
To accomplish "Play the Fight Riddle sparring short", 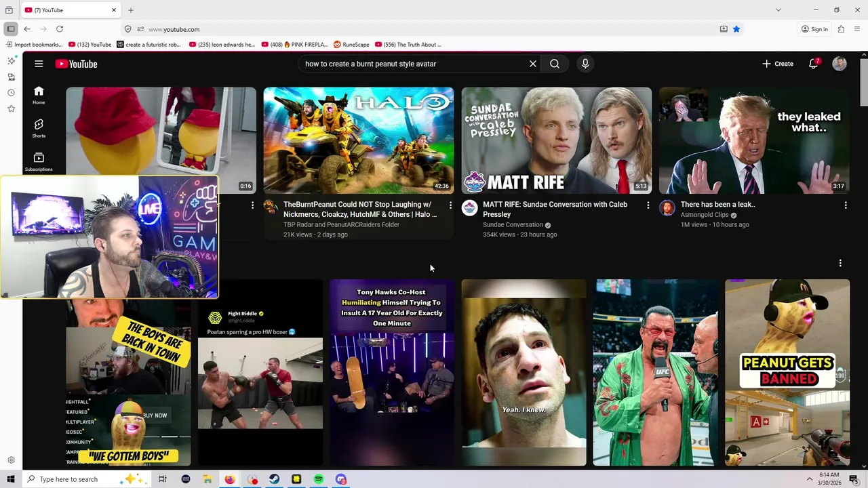I will [260, 372].
